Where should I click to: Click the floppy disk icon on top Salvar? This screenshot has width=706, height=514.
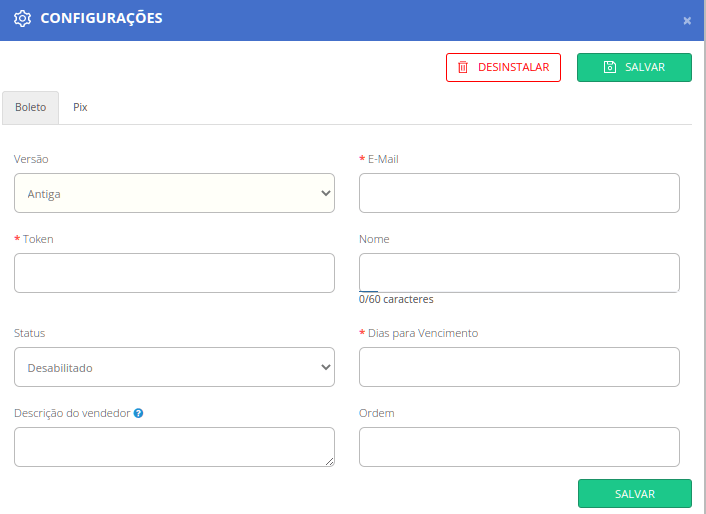(x=610, y=67)
